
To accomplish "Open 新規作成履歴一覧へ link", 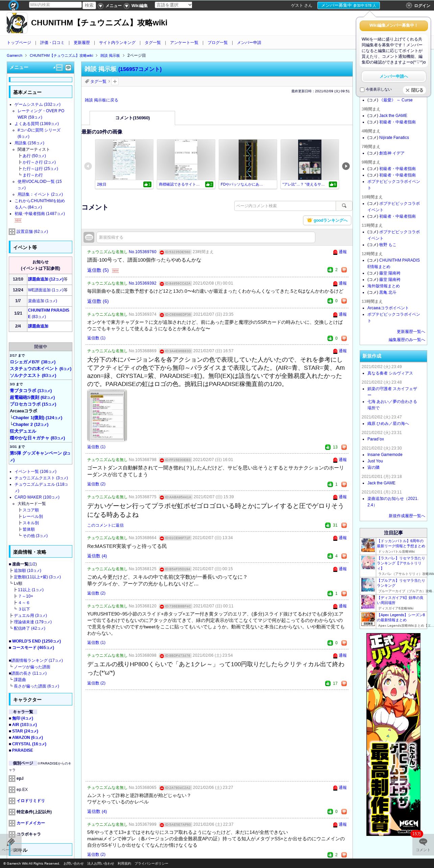I will pos(407,516).
